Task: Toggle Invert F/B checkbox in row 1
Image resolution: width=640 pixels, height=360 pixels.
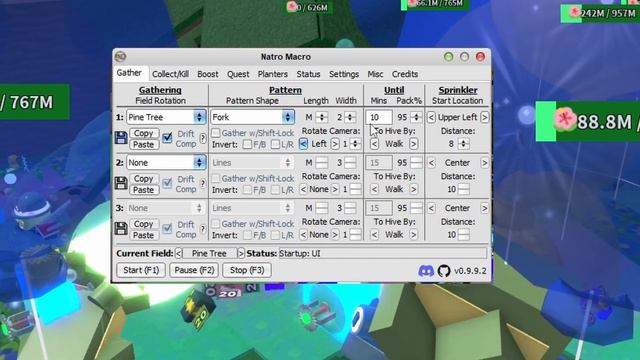Action: [247, 144]
